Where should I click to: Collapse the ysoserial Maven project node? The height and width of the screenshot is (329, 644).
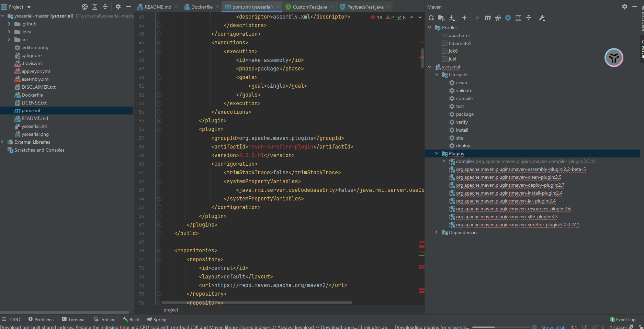[430, 67]
